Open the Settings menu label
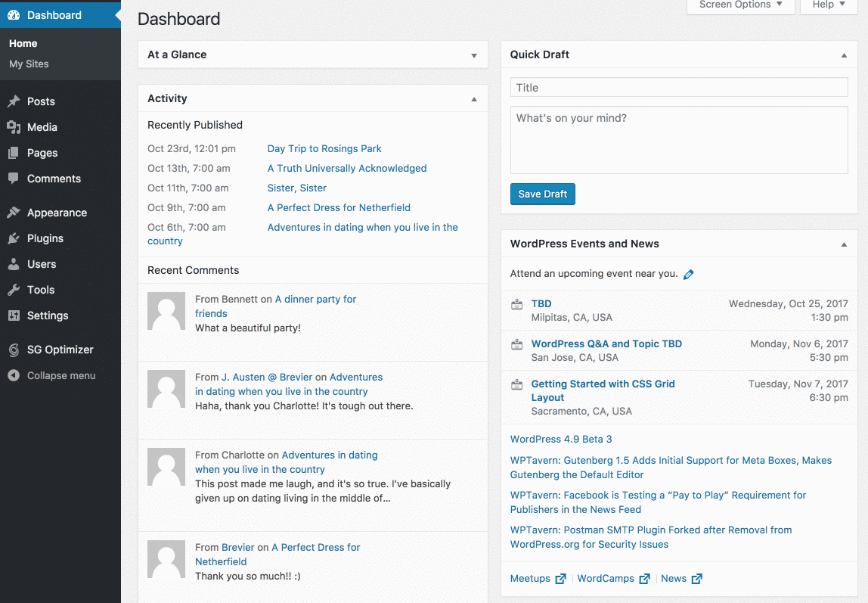 click(x=48, y=315)
